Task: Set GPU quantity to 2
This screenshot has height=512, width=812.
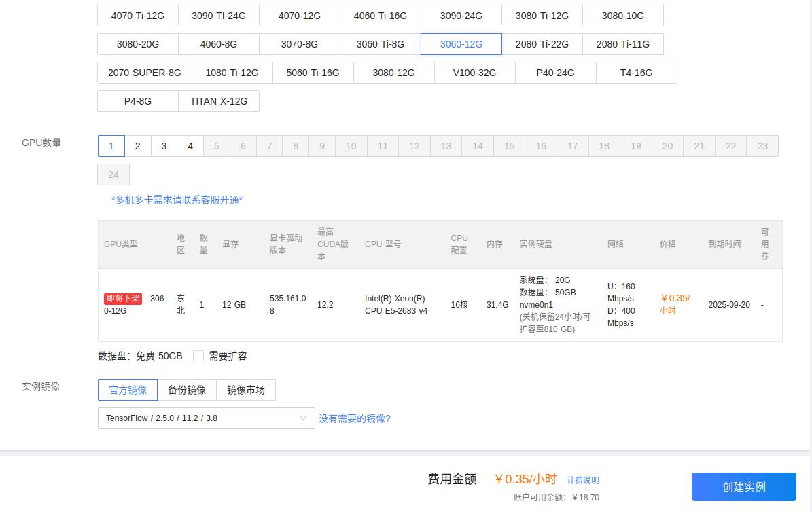Action: 138,146
